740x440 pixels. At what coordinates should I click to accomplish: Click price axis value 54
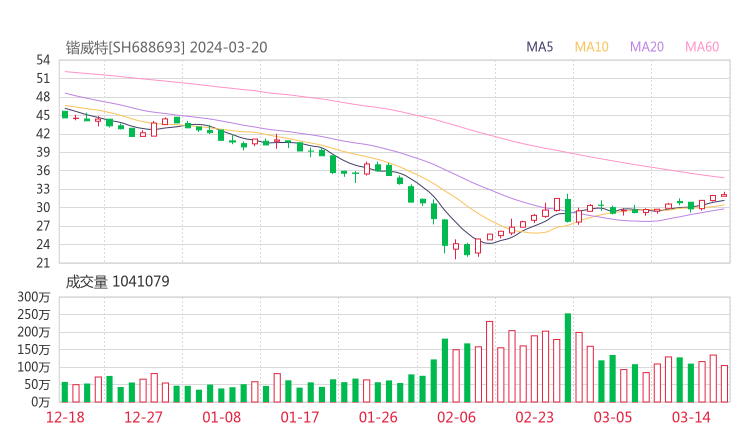(x=43, y=60)
